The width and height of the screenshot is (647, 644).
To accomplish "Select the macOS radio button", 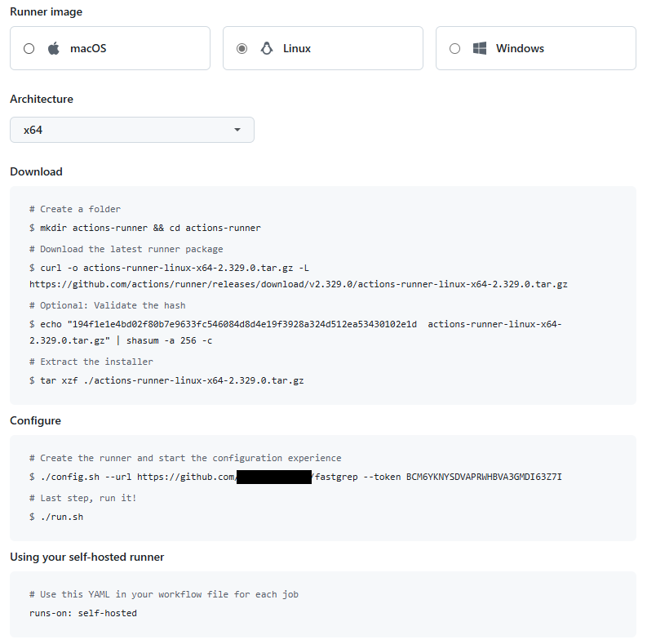I will coord(29,48).
